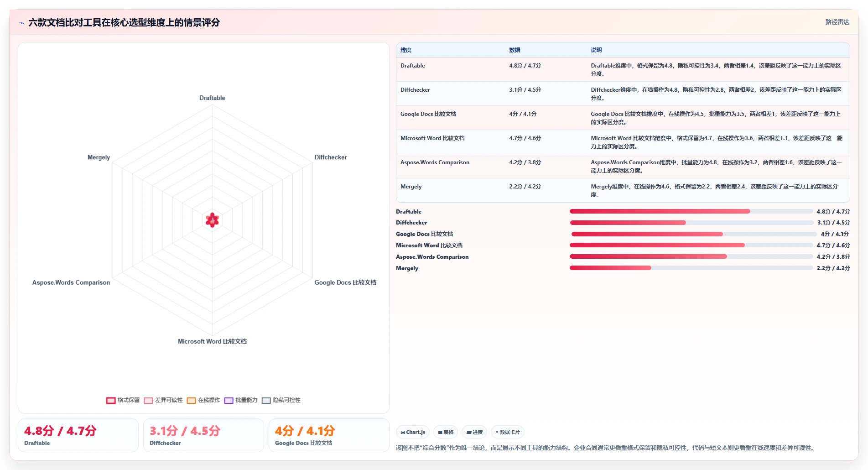Click the Chart.js chip
The image size is (868, 470).
pyautogui.click(x=413, y=432)
